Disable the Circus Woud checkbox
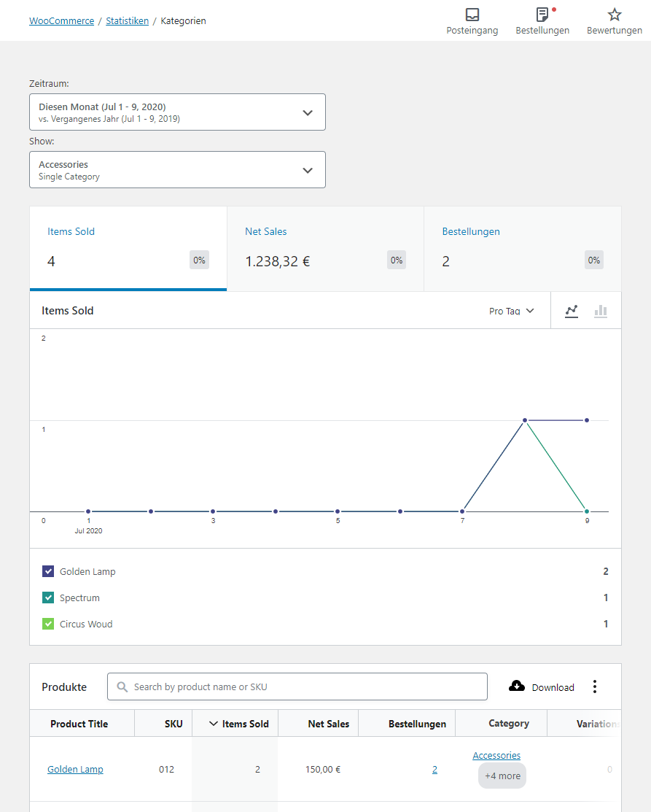 [x=47, y=624]
